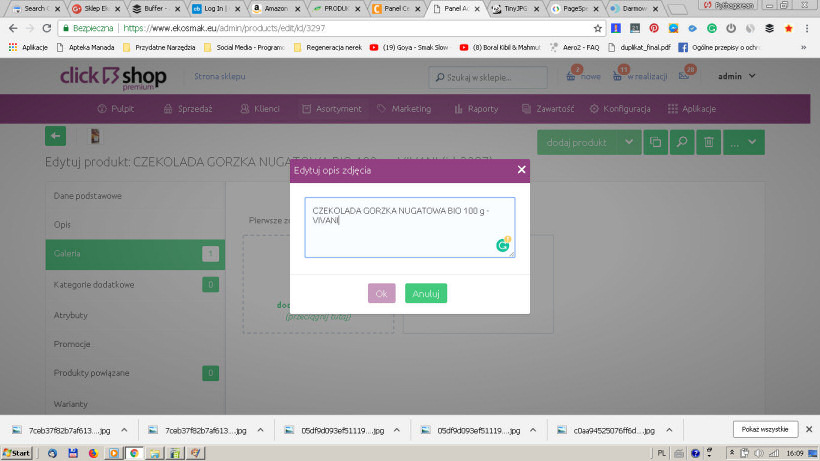
Task: Click the Buffer extension icon in toolbar
Action: [x=769, y=28]
